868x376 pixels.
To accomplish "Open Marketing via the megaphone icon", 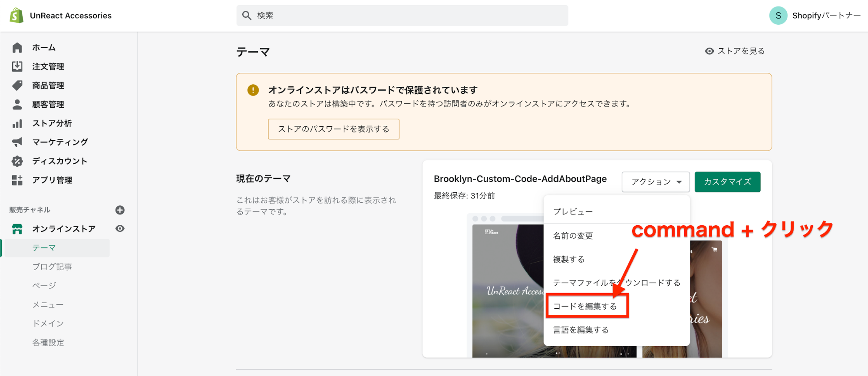I will click(17, 142).
